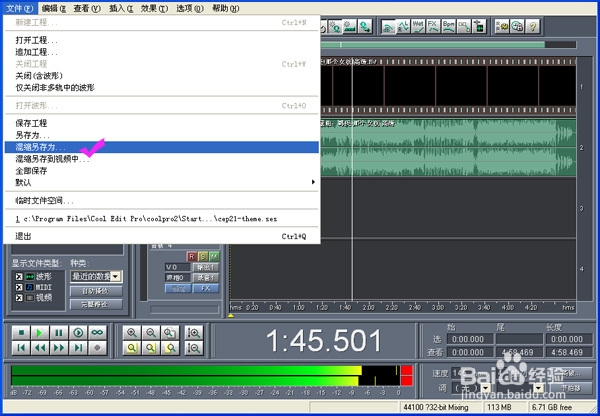600x416 pixels.
Task: Toggle the L/R pan envelope toolbar icon
Action: point(403,26)
